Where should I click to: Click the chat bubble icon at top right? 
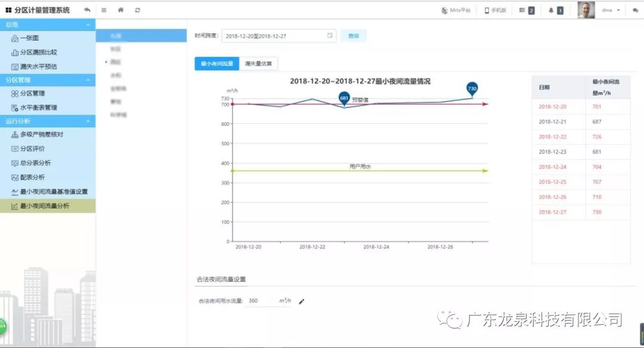(x=635, y=10)
